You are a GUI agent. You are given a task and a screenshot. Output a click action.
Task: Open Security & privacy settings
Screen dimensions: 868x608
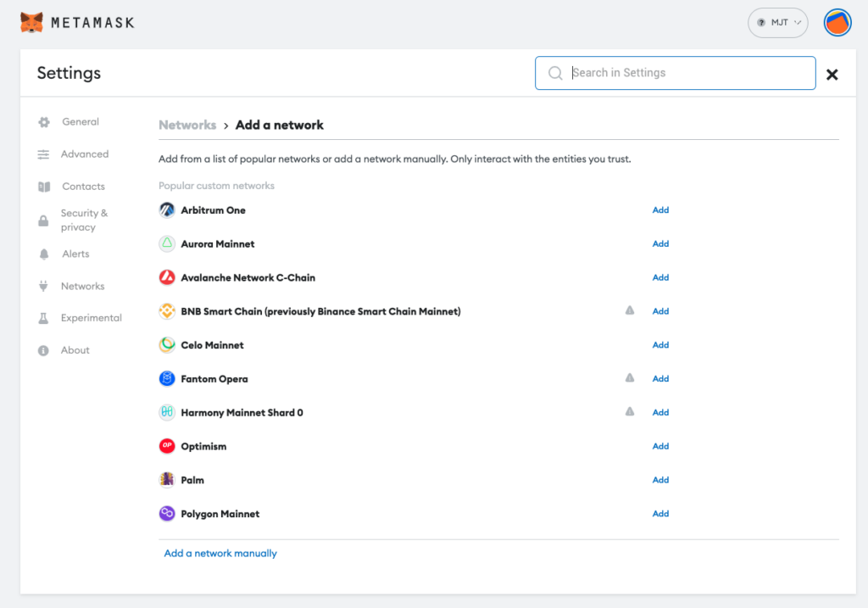pyautogui.click(x=84, y=220)
